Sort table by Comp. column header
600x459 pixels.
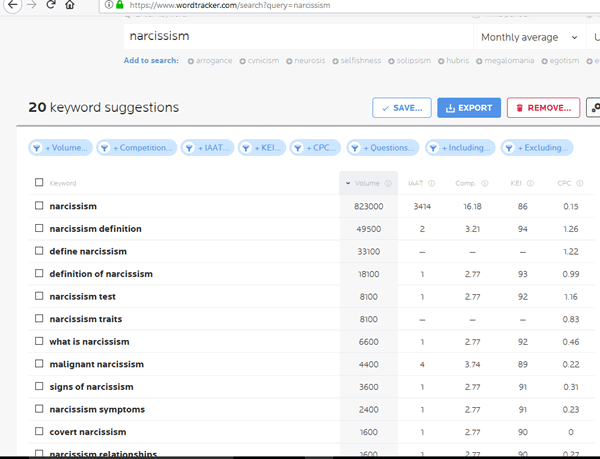coord(465,183)
